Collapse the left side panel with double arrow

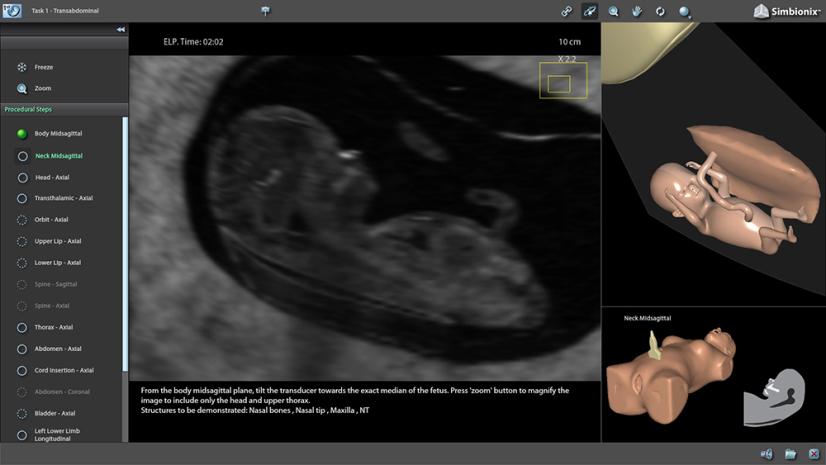tap(121, 30)
